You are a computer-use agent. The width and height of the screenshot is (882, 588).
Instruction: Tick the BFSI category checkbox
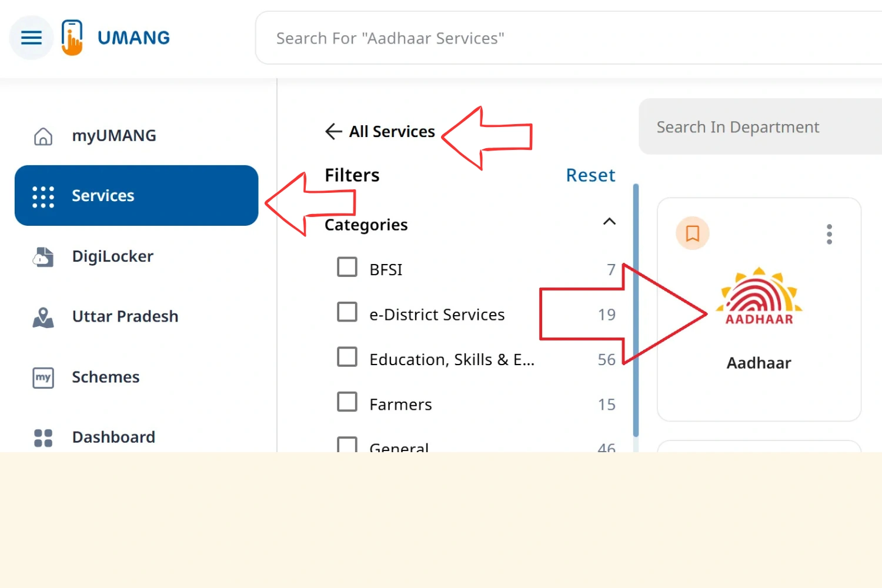tap(347, 266)
